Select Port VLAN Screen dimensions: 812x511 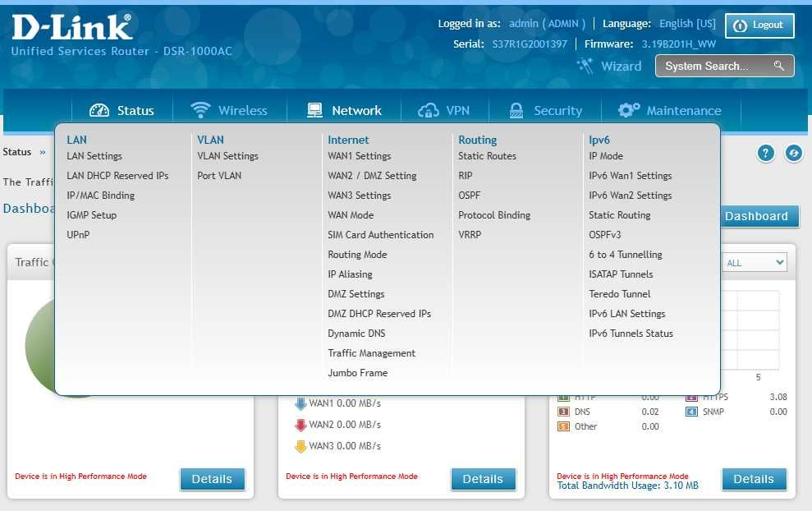[219, 176]
